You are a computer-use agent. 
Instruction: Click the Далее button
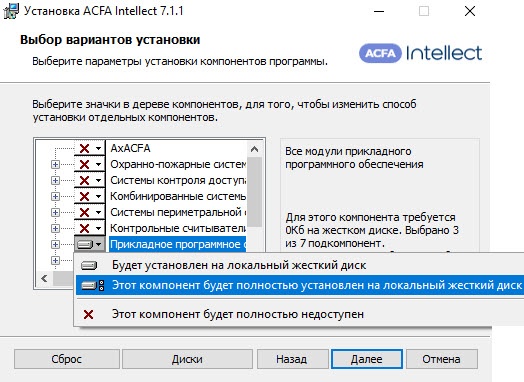[367, 359]
